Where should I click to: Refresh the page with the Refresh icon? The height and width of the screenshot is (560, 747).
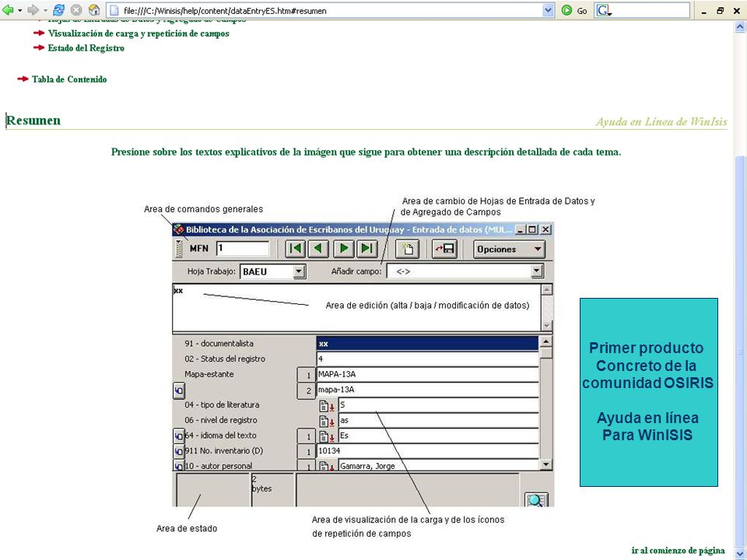coord(58,10)
